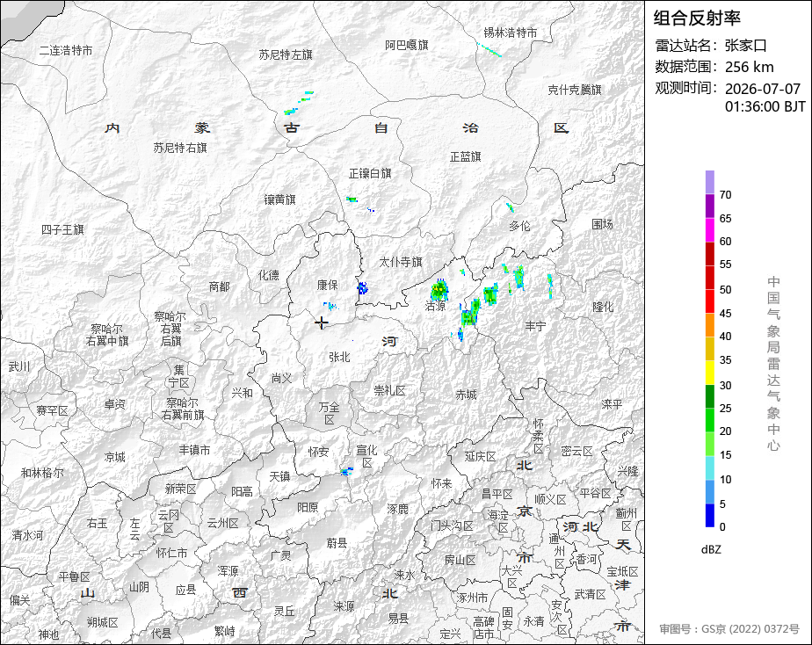The height and width of the screenshot is (645, 812).
Task: Click the green echo below 正镶白旗
Action: [x=352, y=199]
